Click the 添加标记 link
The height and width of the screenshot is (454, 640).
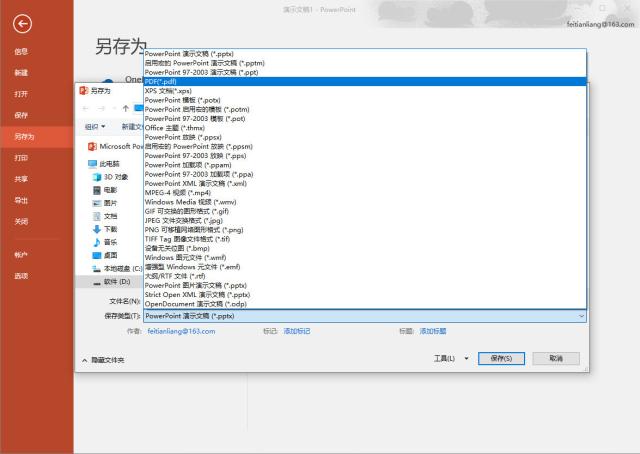pyautogui.click(x=297, y=331)
